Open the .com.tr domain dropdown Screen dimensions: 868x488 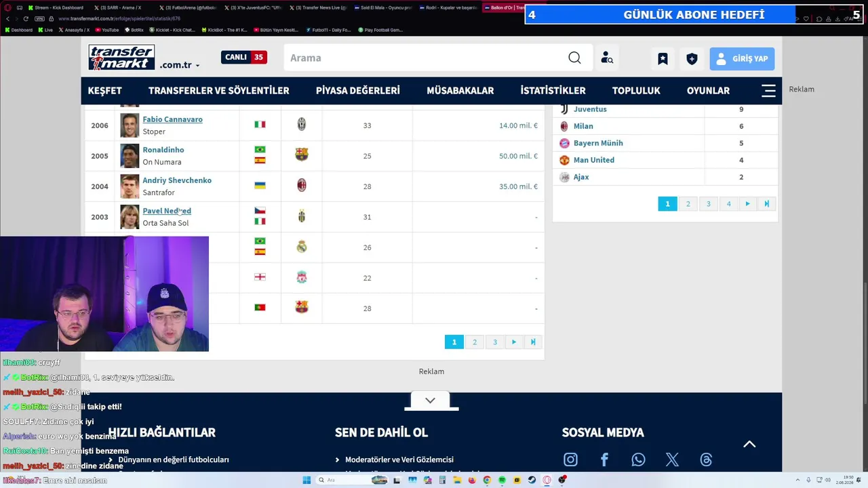(180, 65)
